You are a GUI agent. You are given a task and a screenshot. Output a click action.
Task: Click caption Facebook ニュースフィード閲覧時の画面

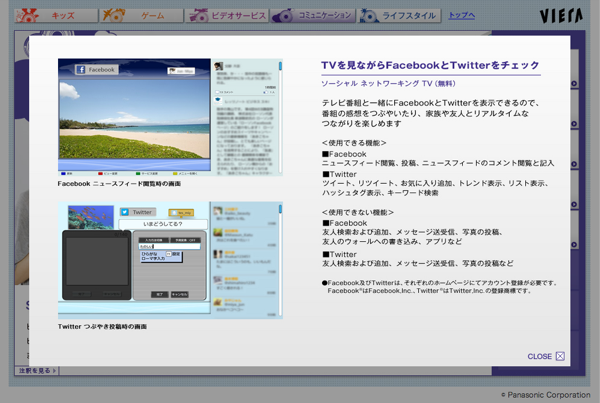pos(119,184)
